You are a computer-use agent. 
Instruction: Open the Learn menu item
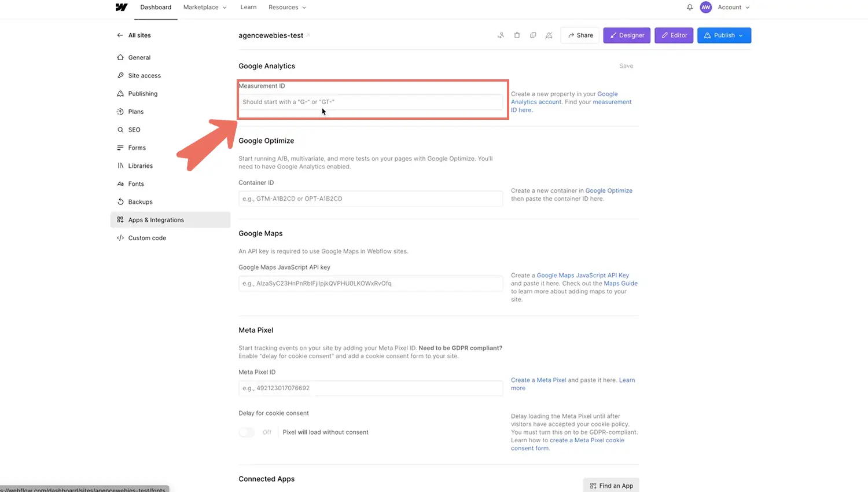pos(248,8)
